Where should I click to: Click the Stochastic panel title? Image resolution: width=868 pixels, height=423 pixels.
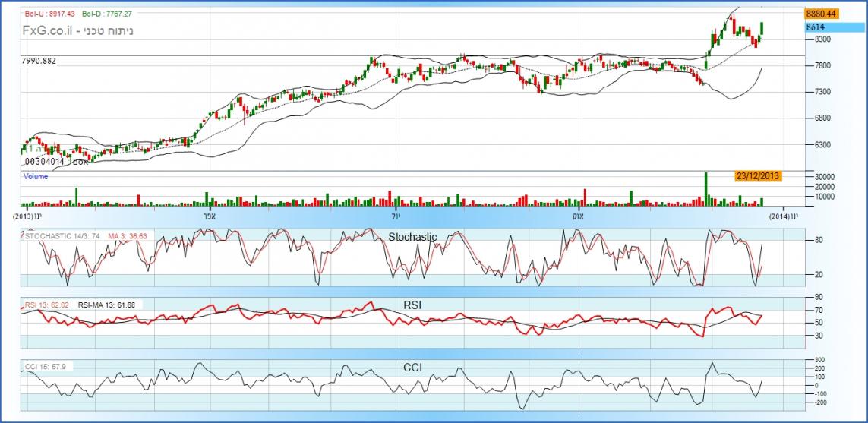pyautogui.click(x=412, y=237)
